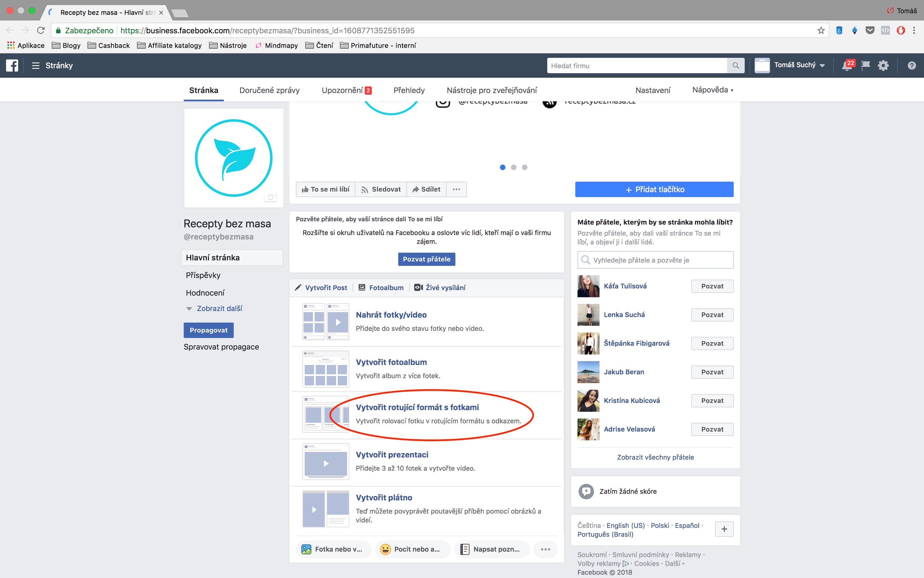Screen dimensions: 924x578
Task: Click the plus button for more languages
Action: tap(724, 529)
